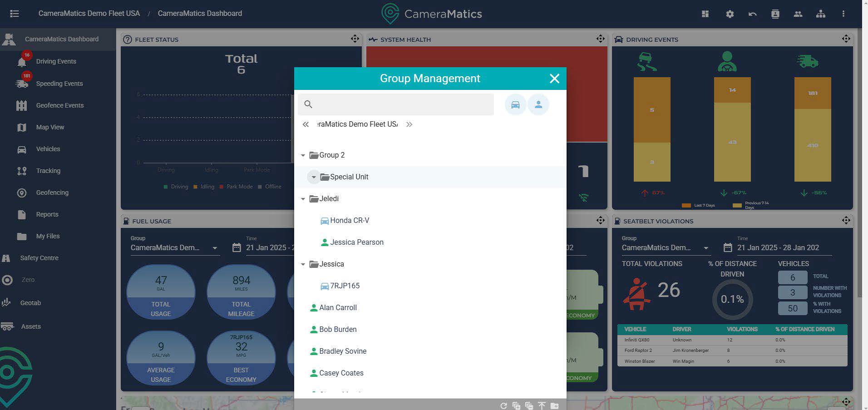Select driver Alan Carroll in the list
The height and width of the screenshot is (410, 868).
338,308
